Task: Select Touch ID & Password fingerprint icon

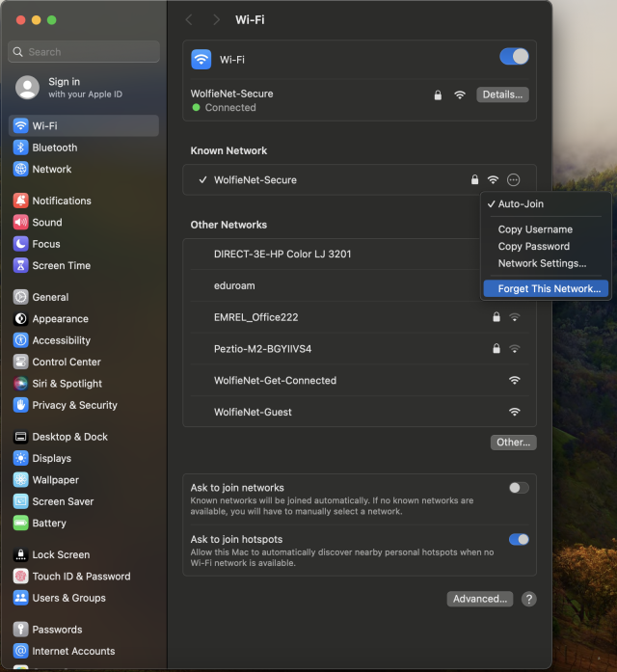Action: coord(20,576)
